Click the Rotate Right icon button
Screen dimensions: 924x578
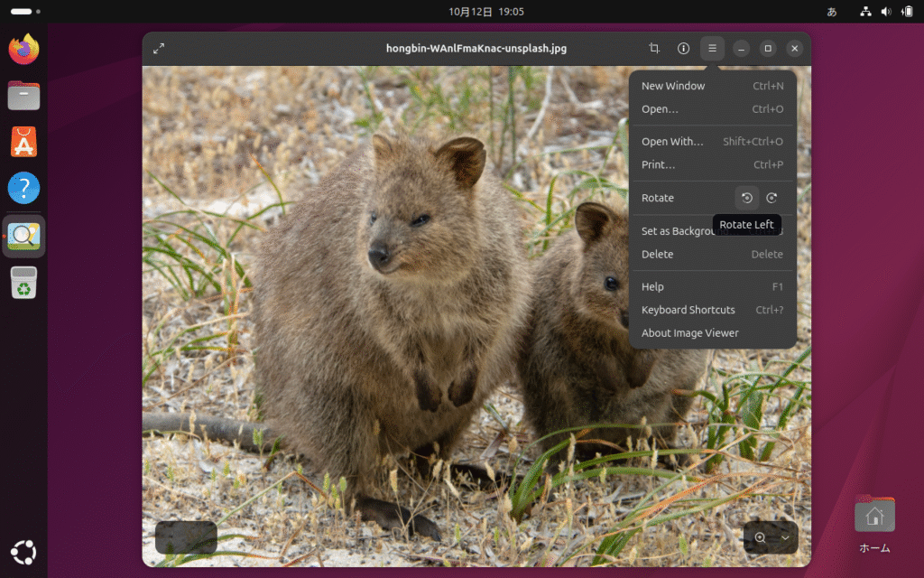point(772,198)
